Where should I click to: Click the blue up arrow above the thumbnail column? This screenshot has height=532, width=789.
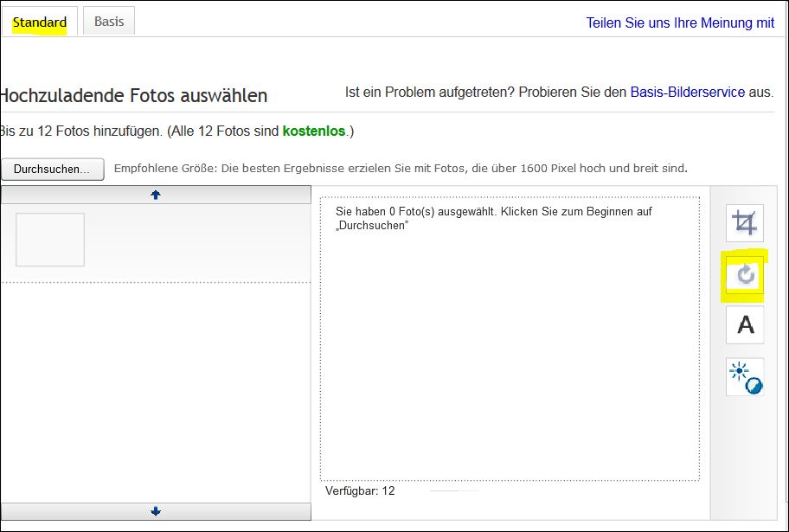pos(155,195)
